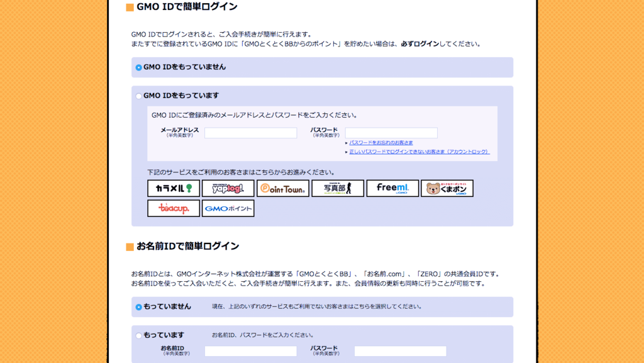Open the PointTown service icon

point(283,188)
